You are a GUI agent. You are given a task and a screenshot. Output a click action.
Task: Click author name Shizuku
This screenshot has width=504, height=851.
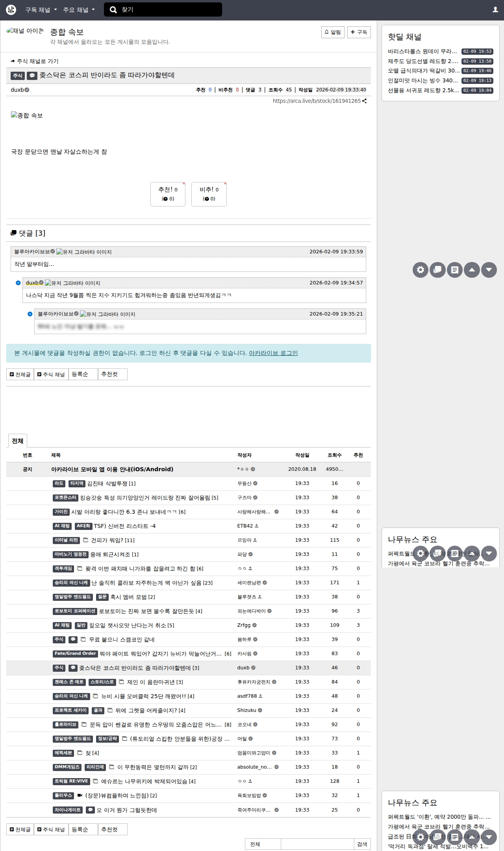tap(247, 710)
